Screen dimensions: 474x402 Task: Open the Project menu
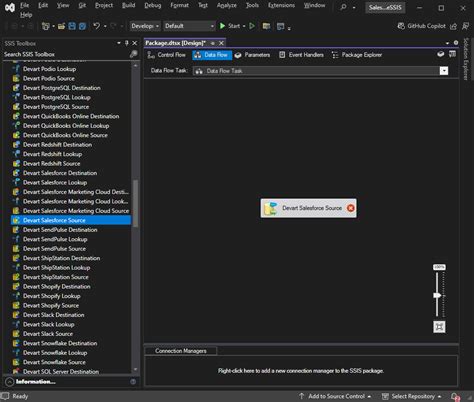coord(104,5)
